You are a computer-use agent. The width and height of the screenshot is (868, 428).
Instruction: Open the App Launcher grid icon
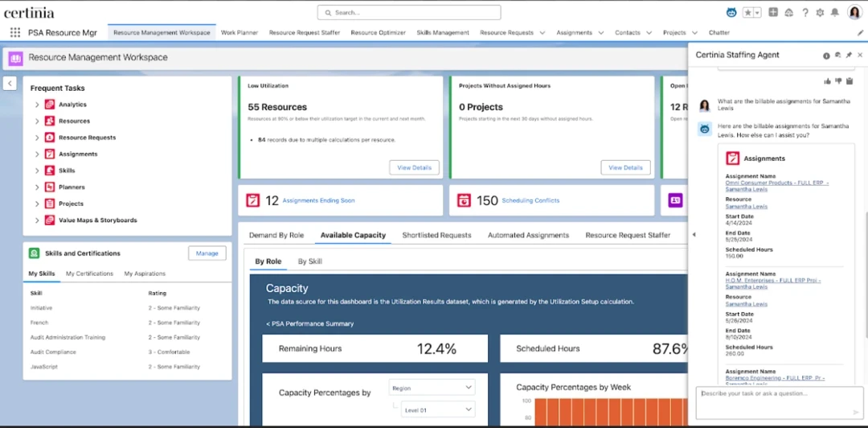[x=15, y=33]
